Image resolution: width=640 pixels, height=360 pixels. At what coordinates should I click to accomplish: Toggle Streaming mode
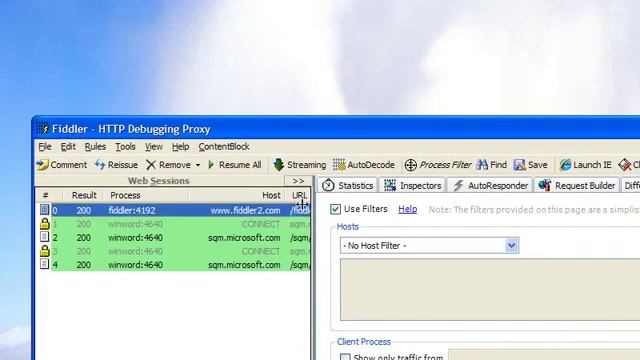coord(300,165)
